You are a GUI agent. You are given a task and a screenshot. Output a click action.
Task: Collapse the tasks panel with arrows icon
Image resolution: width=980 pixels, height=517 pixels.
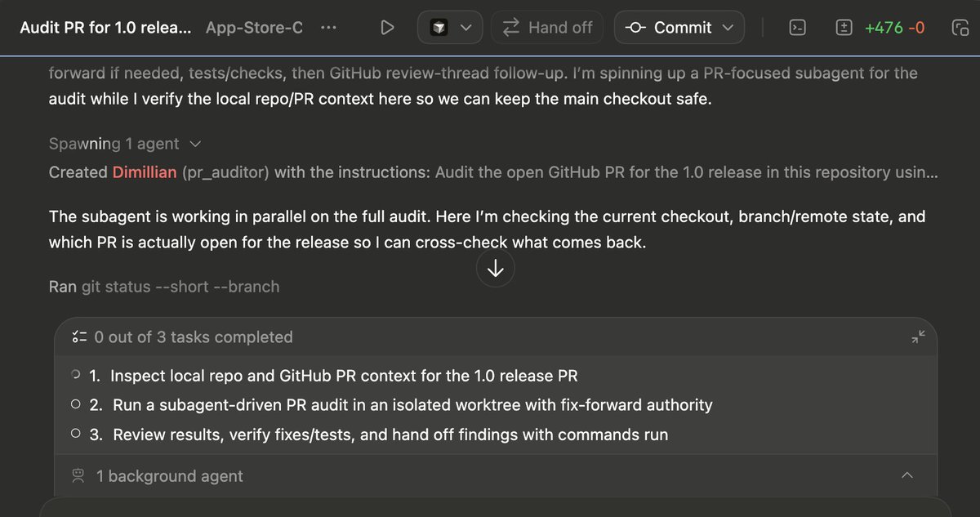(919, 337)
